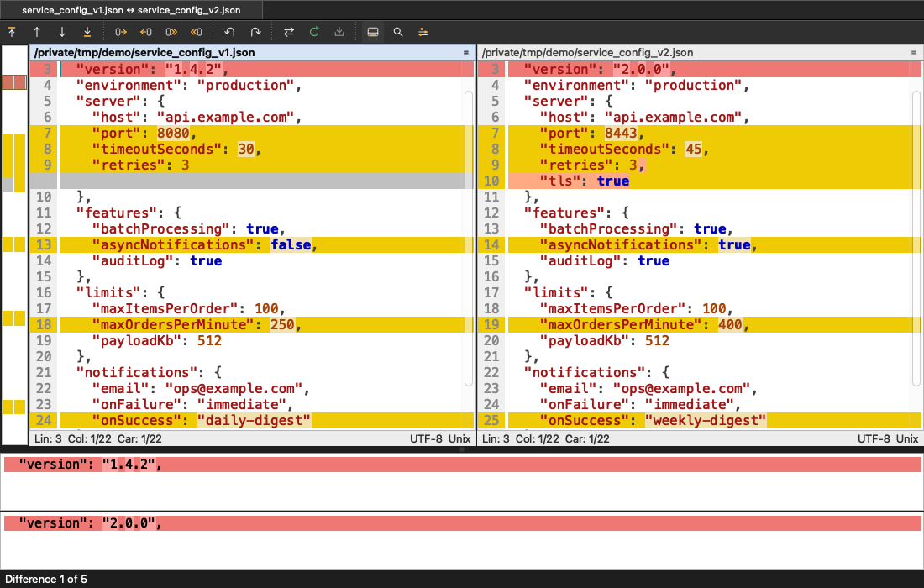Click the gray empty gap line in left pane

[267, 181]
